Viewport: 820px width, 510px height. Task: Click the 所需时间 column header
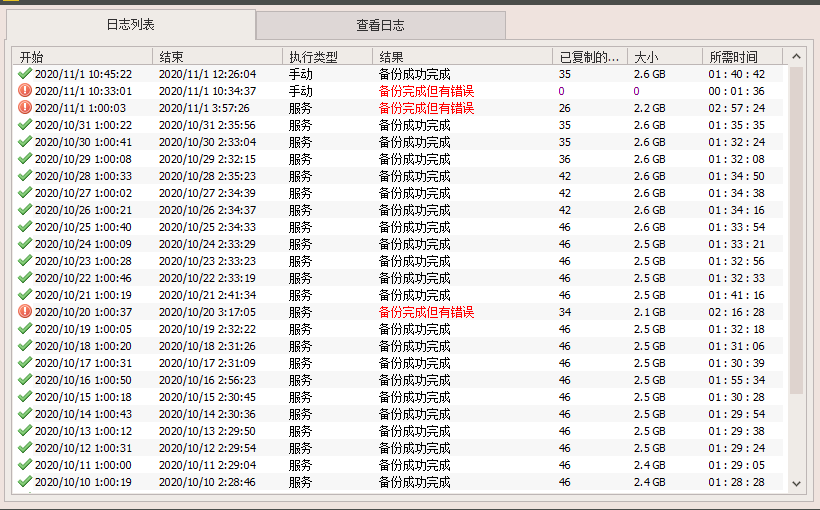coord(741,57)
